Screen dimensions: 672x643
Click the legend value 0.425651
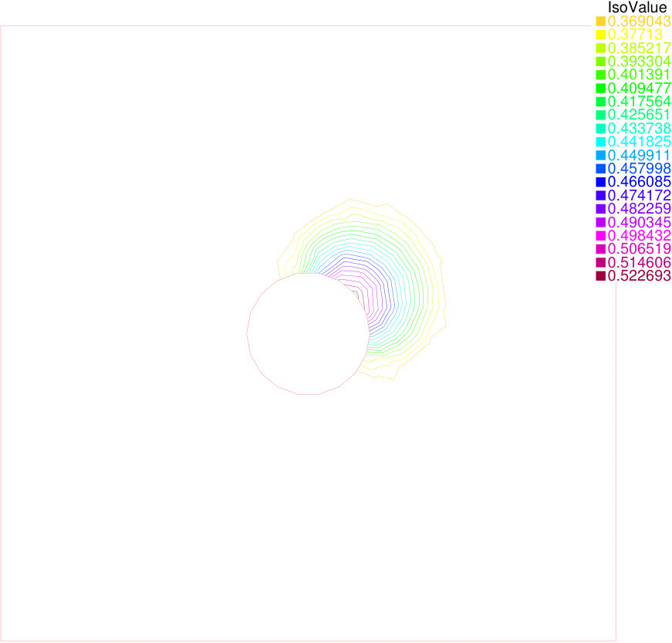pyautogui.click(x=639, y=115)
